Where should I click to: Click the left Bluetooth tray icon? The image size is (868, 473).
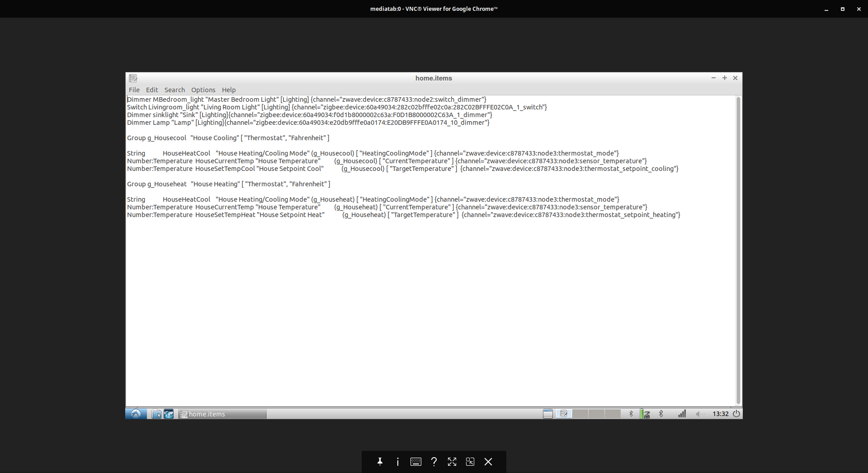[x=631, y=414]
